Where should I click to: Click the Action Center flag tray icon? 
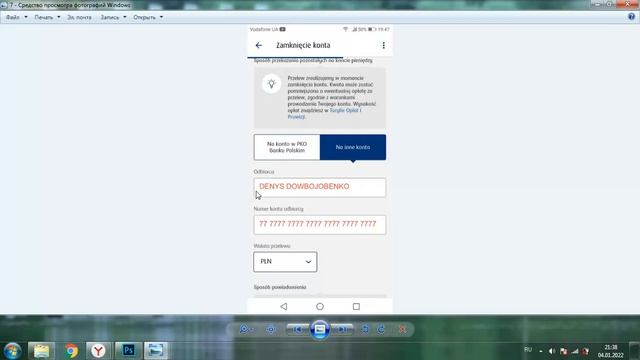(x=563, y=351)
